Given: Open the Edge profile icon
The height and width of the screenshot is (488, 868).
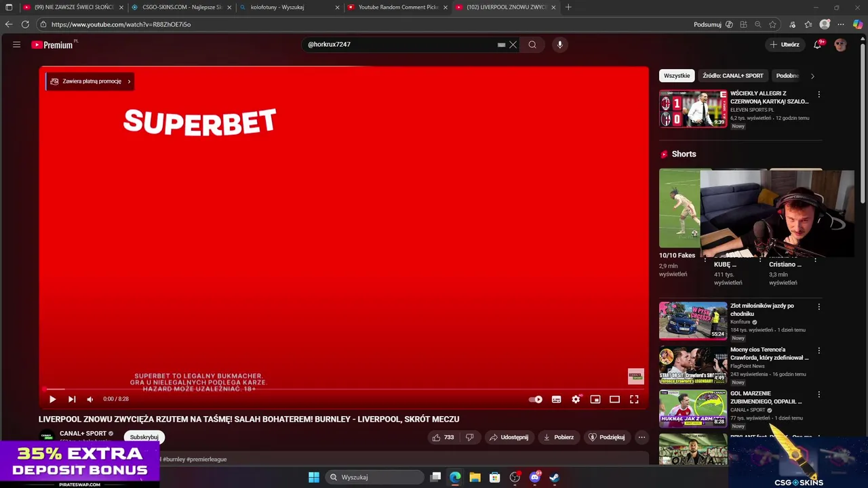Looking at the screenshot, I should (825, 24).
